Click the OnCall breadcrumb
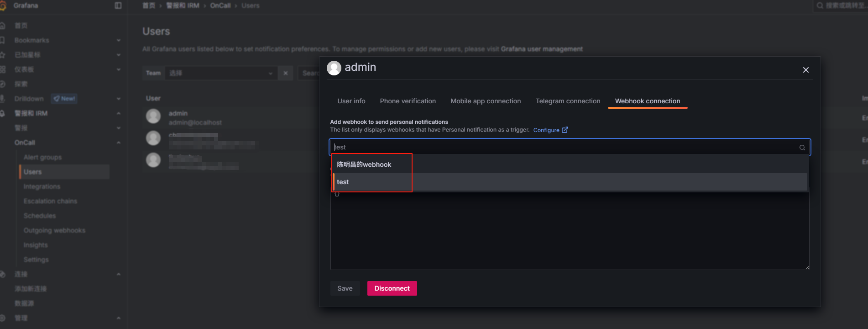The width and height of the screenshot is (868, 329). [220, 5]
